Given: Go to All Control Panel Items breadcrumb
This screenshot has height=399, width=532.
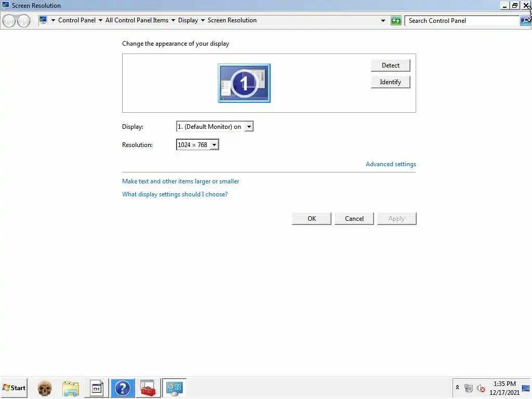Looking at the screenshot, I should 137,20.
